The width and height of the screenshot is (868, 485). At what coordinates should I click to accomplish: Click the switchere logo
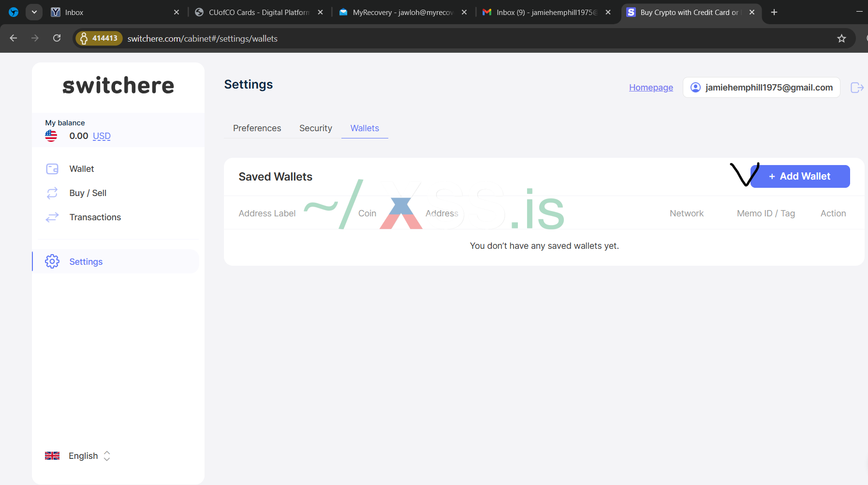(x=118, y=86)
